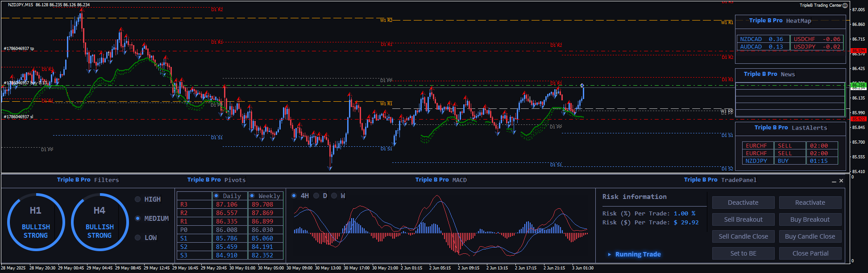This screenshot has width=868, height=273.
Task: Switch MACD to the D timeframe
Action: [x=316, y=196]
